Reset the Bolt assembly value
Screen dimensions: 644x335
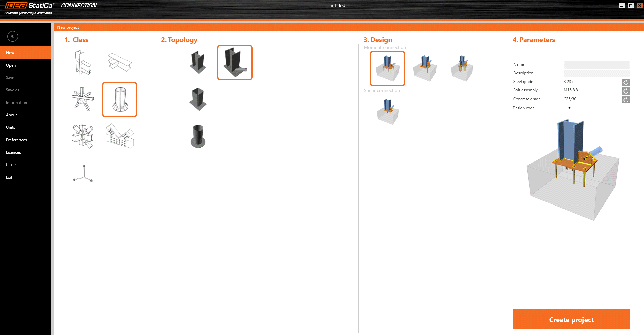[x=626, y=91]
